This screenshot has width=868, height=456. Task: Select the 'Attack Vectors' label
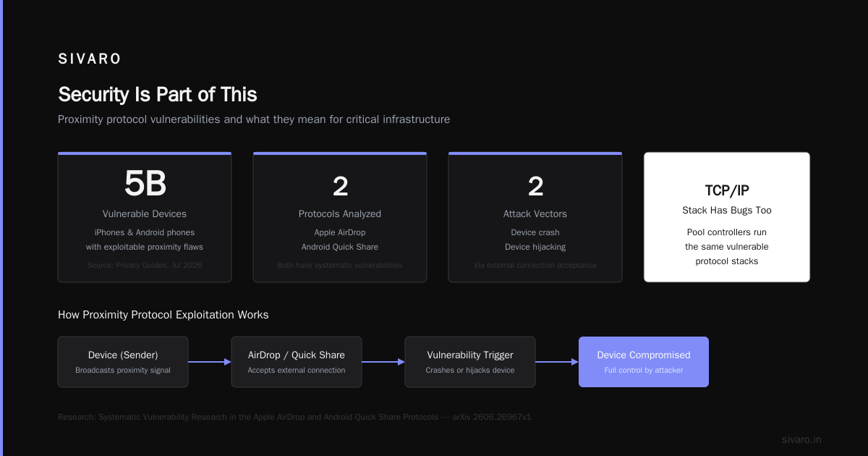click(x=535, y=214)
